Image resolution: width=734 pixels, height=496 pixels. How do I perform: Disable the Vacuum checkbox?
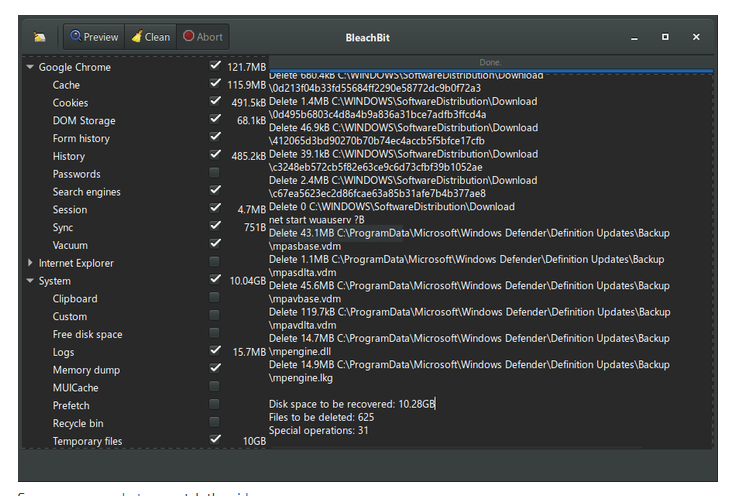[x=215, y=243]
